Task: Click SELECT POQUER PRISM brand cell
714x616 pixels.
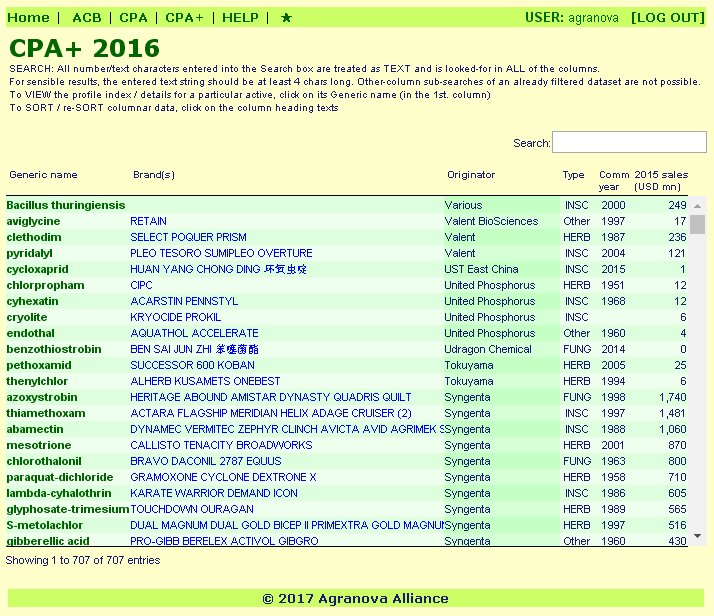Action: [x=189, y=237]
